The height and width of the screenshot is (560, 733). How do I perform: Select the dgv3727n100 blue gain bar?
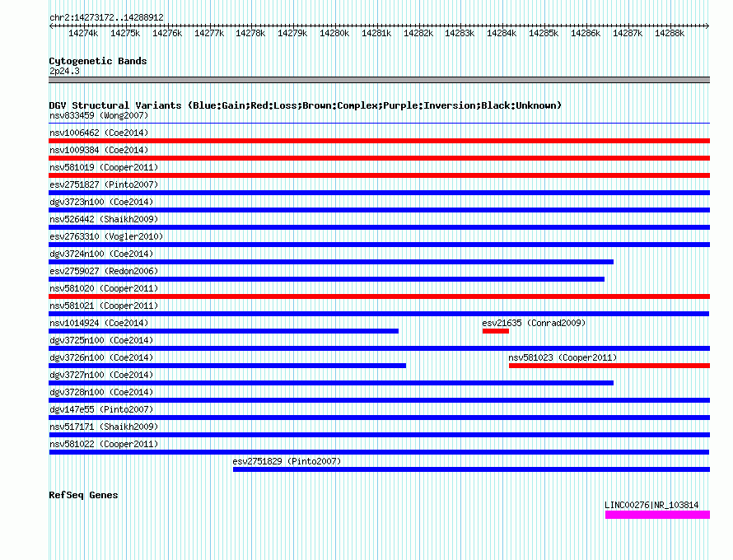click(331, 383)
